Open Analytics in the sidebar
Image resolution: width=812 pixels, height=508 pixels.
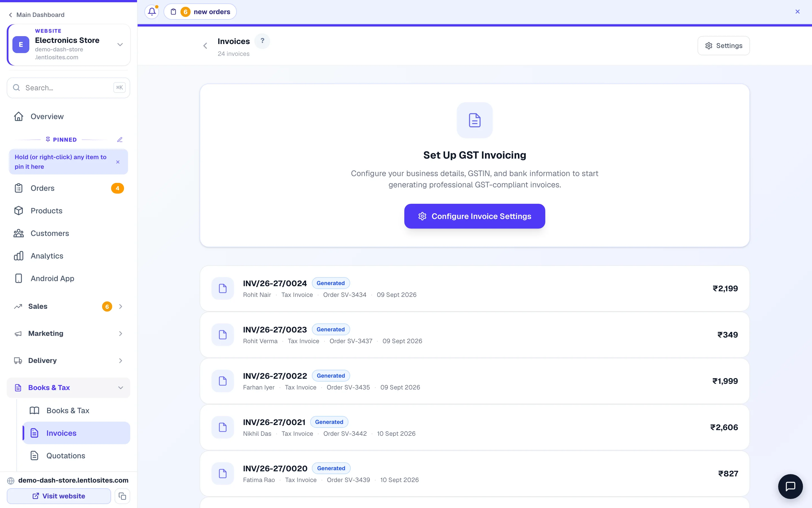tap(69, 256)
